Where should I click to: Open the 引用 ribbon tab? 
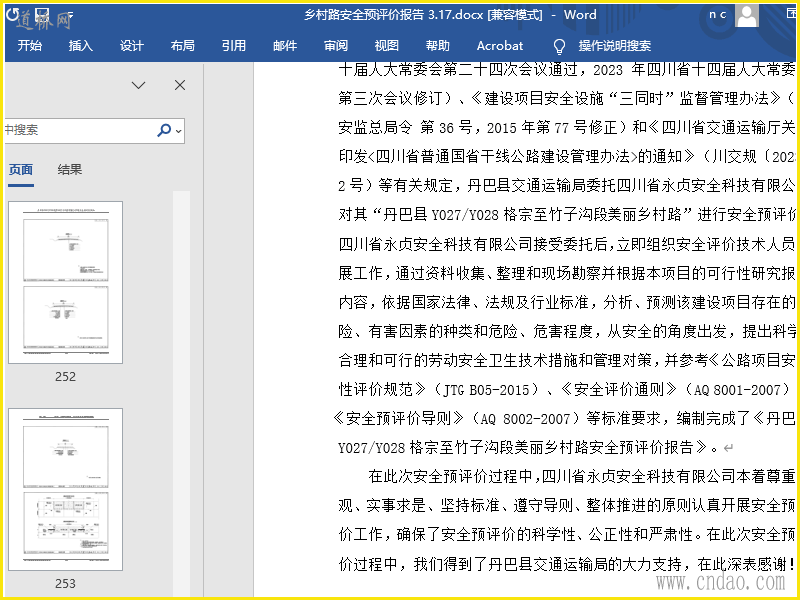(x=234, y=45)
